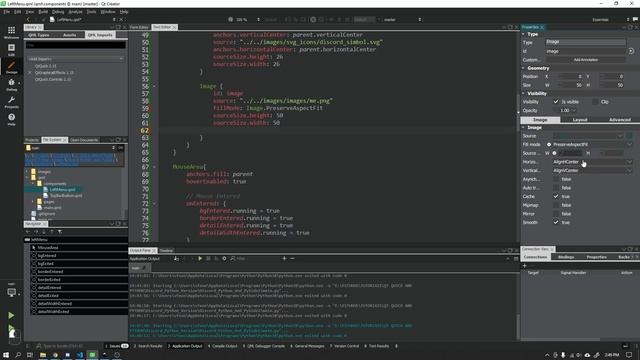The image size is (640, 360).
Task: Toggle the id alias export icon
Action: tap(631, 51)
